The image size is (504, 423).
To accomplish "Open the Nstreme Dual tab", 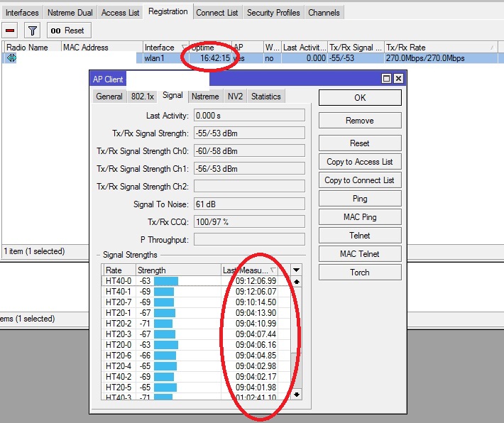I will pyautogui.click(x=70, y=13).
